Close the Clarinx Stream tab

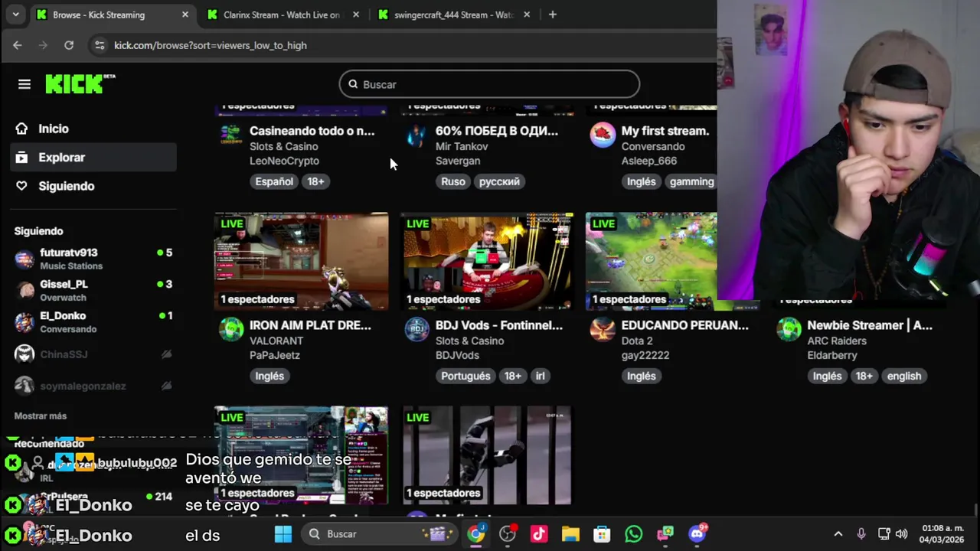point(355,15)
